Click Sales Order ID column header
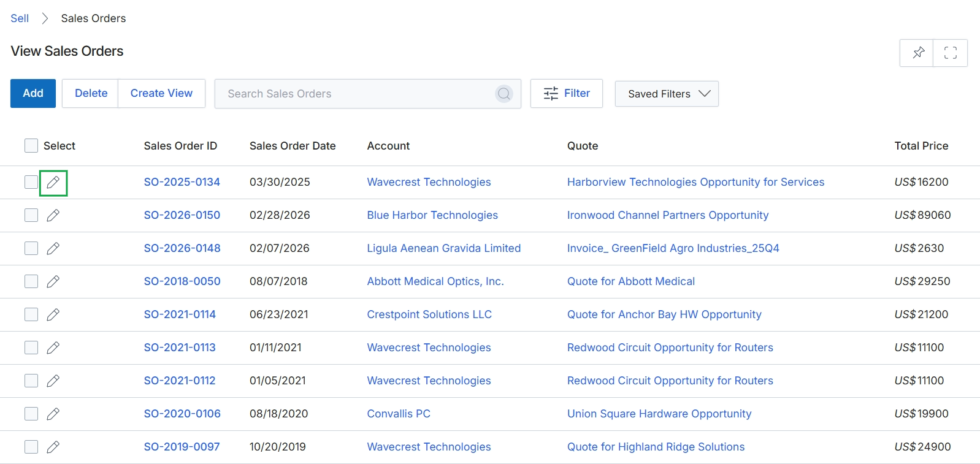 (180, 146)
